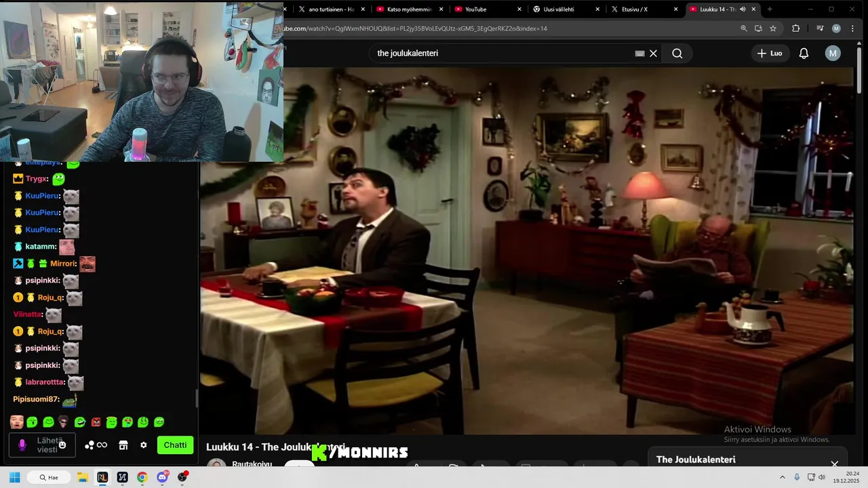Image resolution: width=868 pixels, height=488 pixels.
Task: Click the system tray microphone icon
Action: [x=797, y=477]
